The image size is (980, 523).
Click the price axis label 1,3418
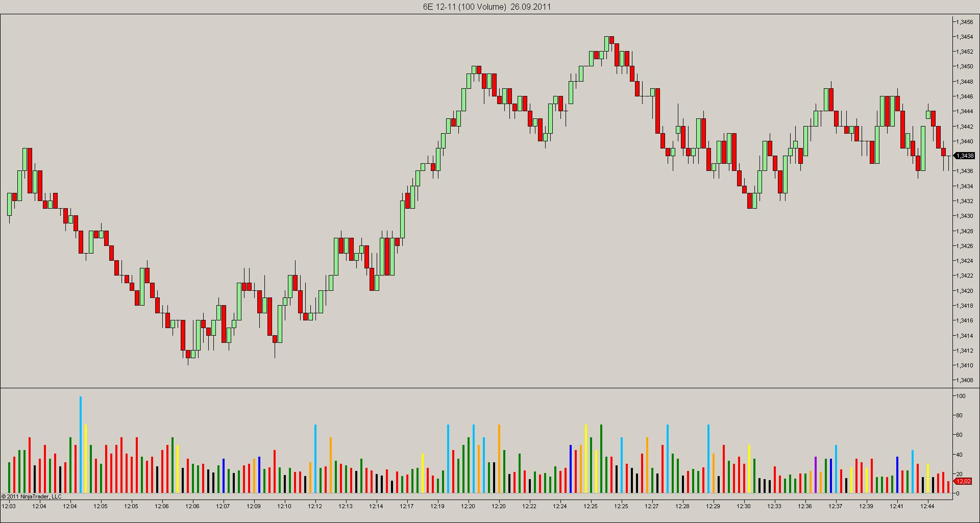pos(964,306)
